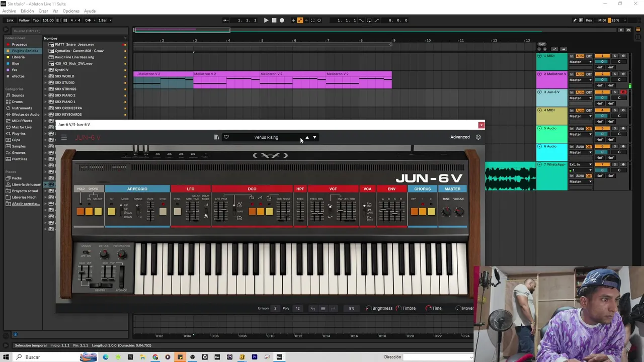644x362 pixels.
Task: Toggle the Key map mode switch
Action: (x=589, y=20)
